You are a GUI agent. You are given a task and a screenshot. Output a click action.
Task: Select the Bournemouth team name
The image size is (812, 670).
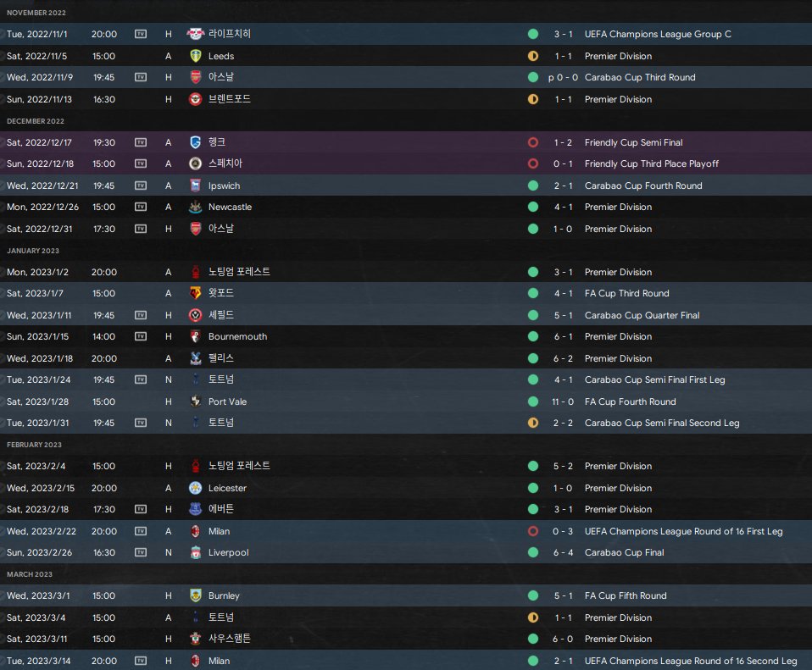coord(237,336)
